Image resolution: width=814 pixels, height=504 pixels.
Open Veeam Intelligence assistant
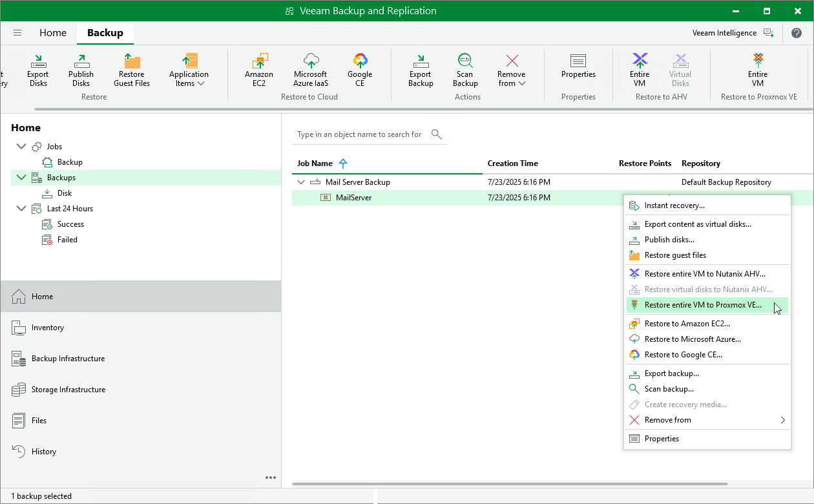733,33
